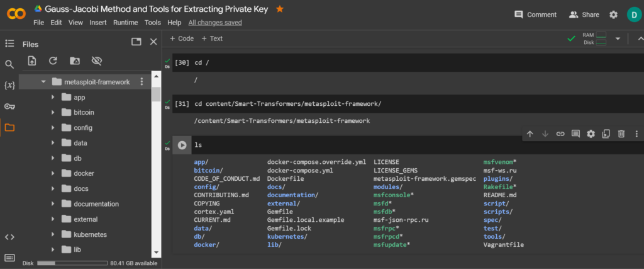644x269 pixels.
Task: Open the variables panel icon
Action: [x=9, y=85]
